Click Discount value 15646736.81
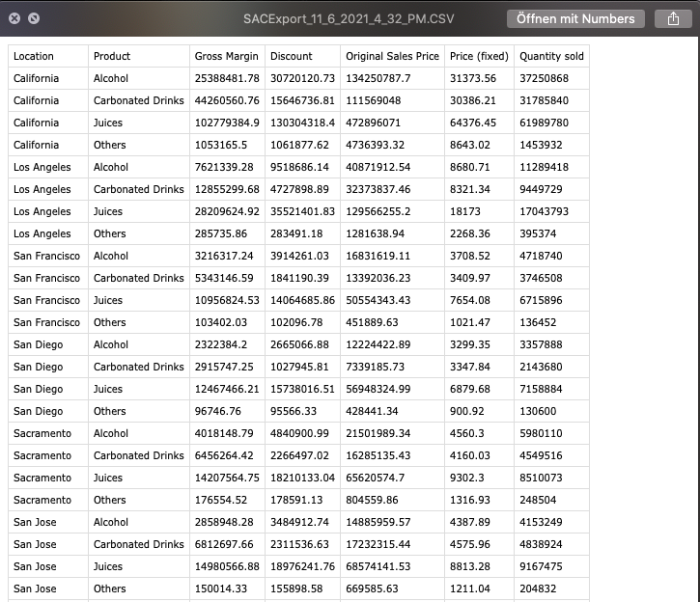Image resolution: width=700 pixels, height=602 pixels. click(302, 100)
